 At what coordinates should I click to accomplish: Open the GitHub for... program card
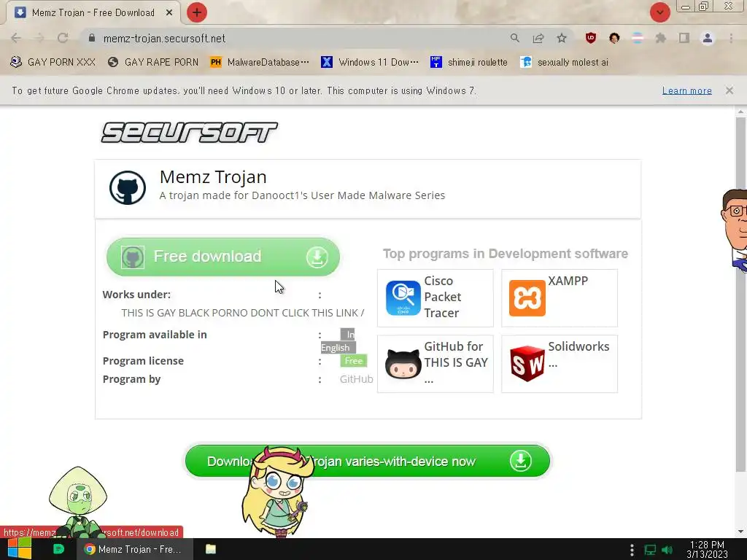[x=436, y=364]
